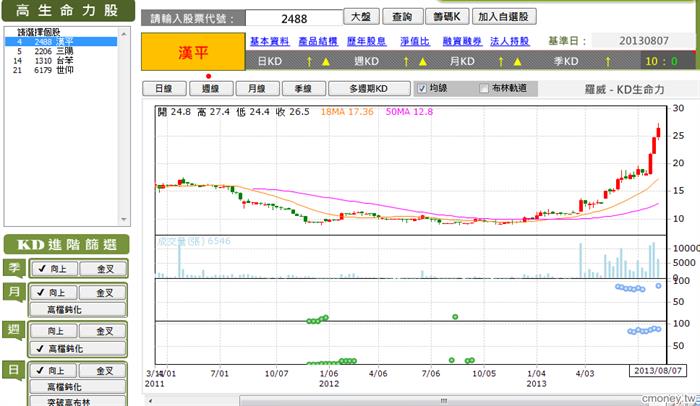
Task: Click the 週KD yellow up arrow indicator
Action: pyautogui.click(x=406, y=61)
